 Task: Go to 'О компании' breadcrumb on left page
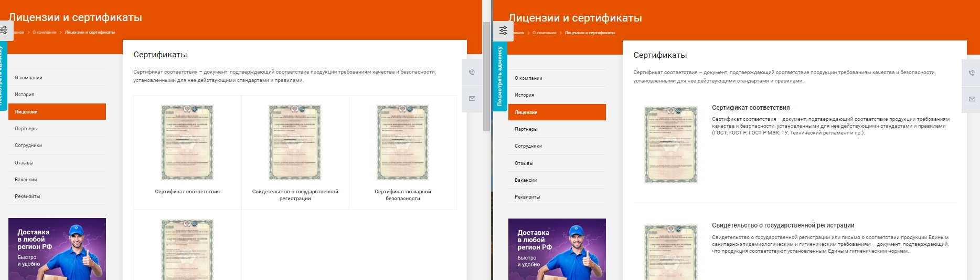(x=44, y=33)
